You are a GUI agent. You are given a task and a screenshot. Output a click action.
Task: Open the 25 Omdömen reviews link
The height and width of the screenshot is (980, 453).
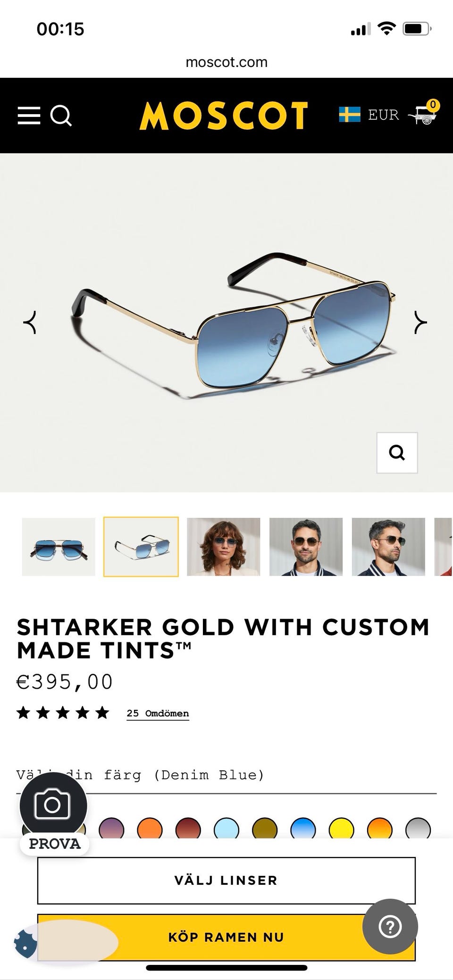[158, 714]
